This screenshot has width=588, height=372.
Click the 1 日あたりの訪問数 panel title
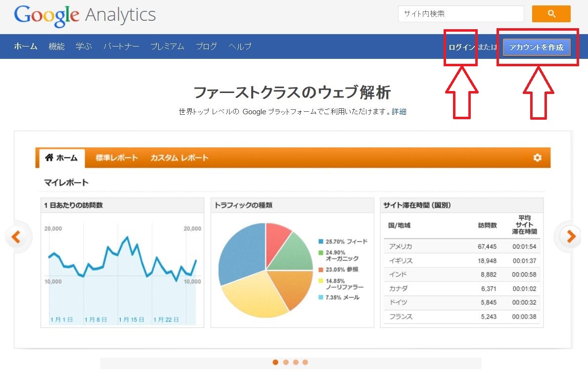point(74,205)
